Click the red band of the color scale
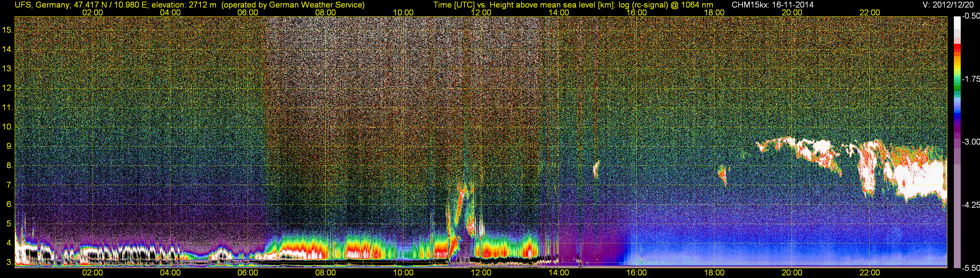 tap(957, 48)
